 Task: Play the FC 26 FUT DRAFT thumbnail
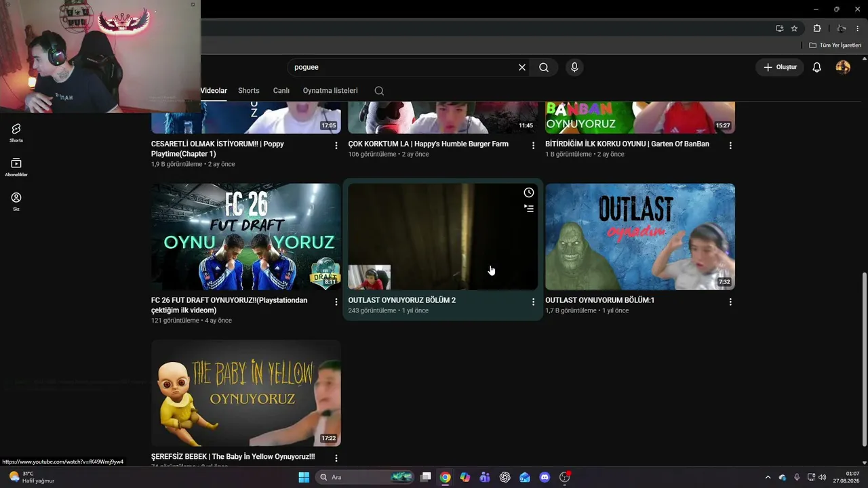point(246,237)
